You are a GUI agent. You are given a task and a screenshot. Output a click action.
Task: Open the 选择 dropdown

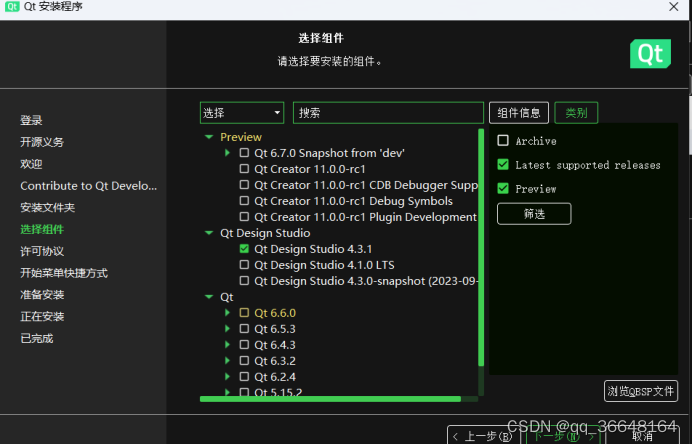click(242, 113)
